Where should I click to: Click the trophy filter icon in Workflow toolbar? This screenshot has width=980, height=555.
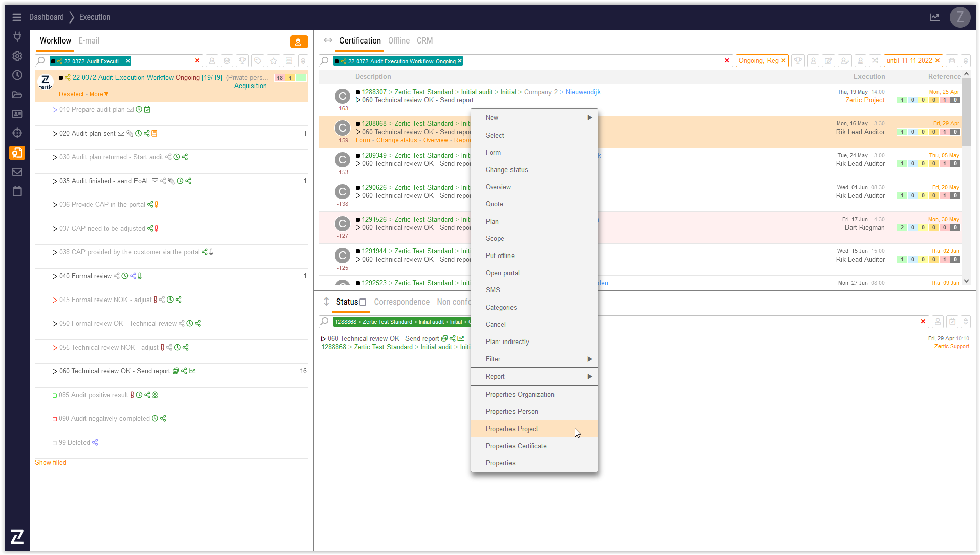(x=242, y=61)
